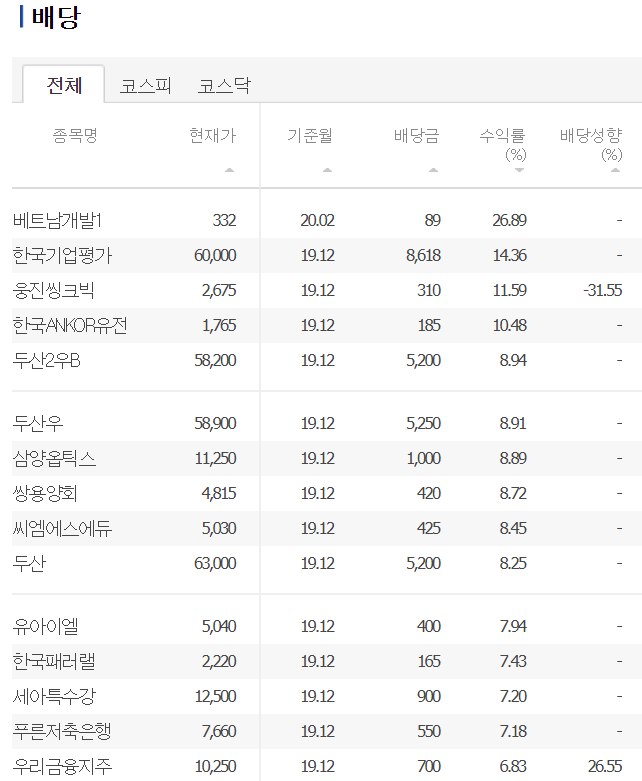Sort by 현재가 using its arrow
This screenshot has height=781, width=642.
229,170
